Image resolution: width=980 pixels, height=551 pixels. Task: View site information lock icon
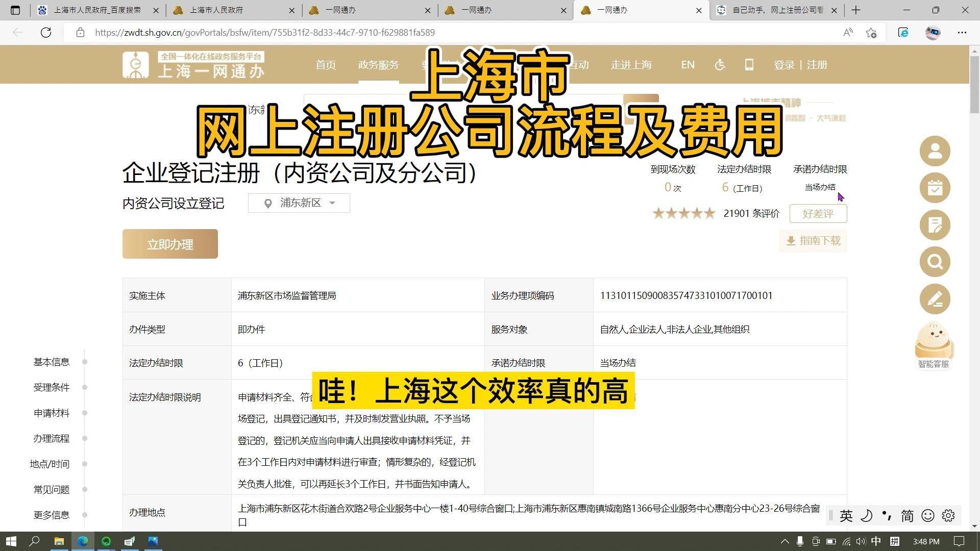(80, 33)
